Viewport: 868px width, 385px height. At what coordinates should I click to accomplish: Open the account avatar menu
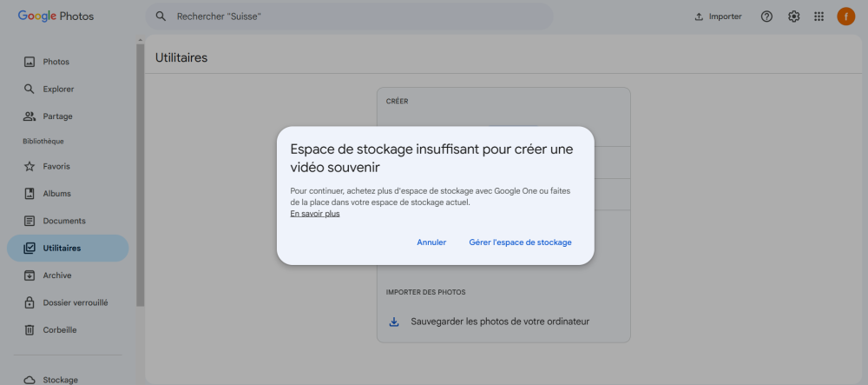[x=845, y=17]
